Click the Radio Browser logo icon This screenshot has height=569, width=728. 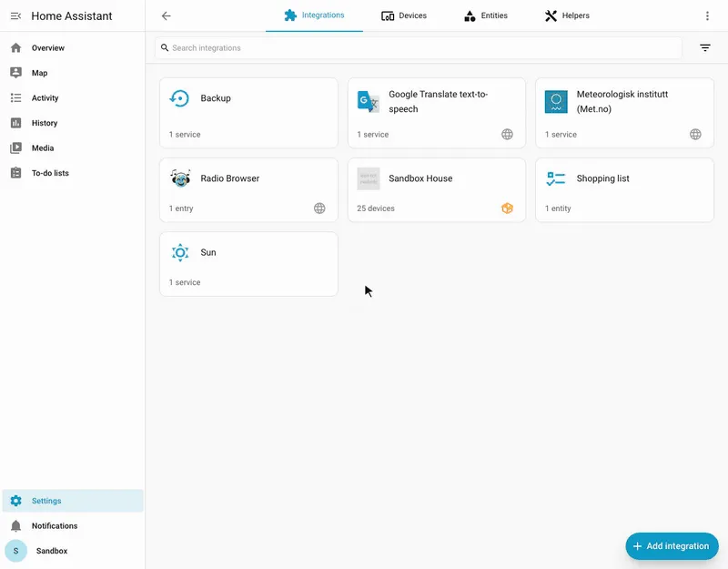point(180,178)
